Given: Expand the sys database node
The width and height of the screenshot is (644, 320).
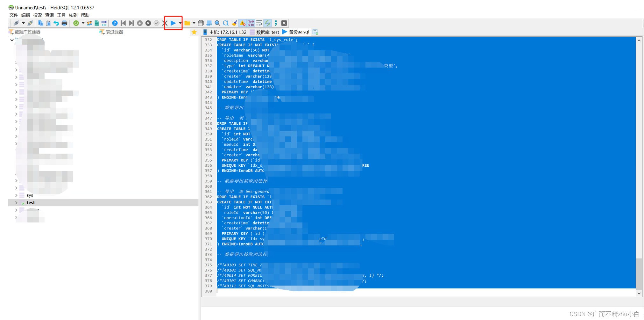Looking at the screenshot, I should click(16, 195).
